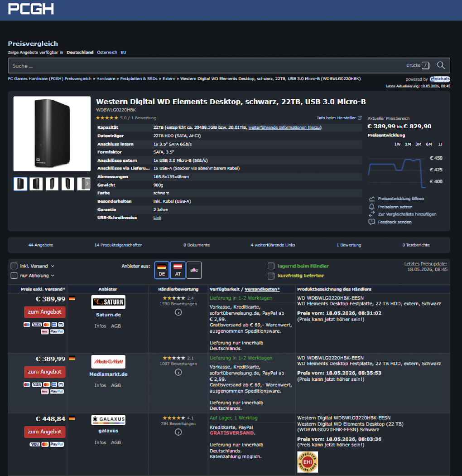462x476 pixels.
Task: Click the info circle icon under Saturn rating
Action: [178, 312]
